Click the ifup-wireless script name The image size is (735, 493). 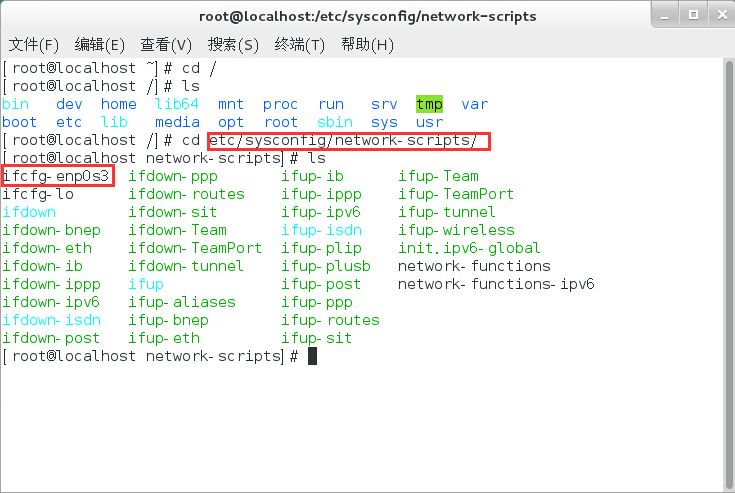456,230
